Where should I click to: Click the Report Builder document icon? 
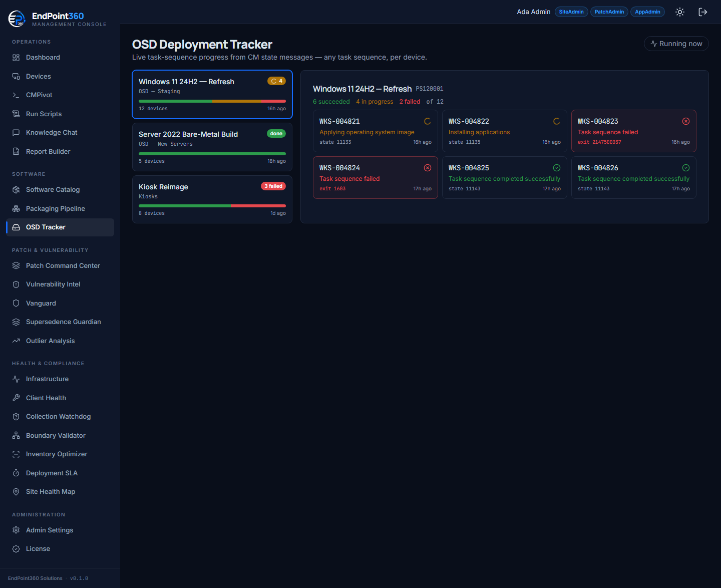[16, 151]
